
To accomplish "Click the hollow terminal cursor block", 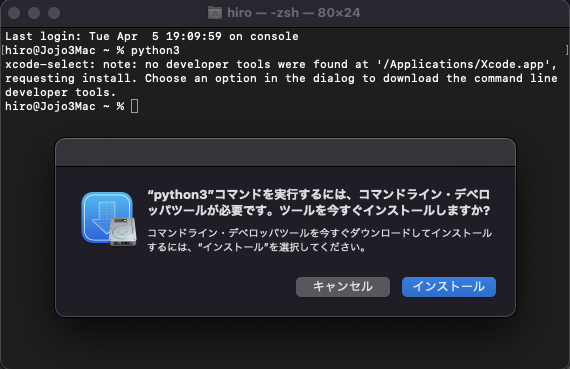I will tap(135, 107).
